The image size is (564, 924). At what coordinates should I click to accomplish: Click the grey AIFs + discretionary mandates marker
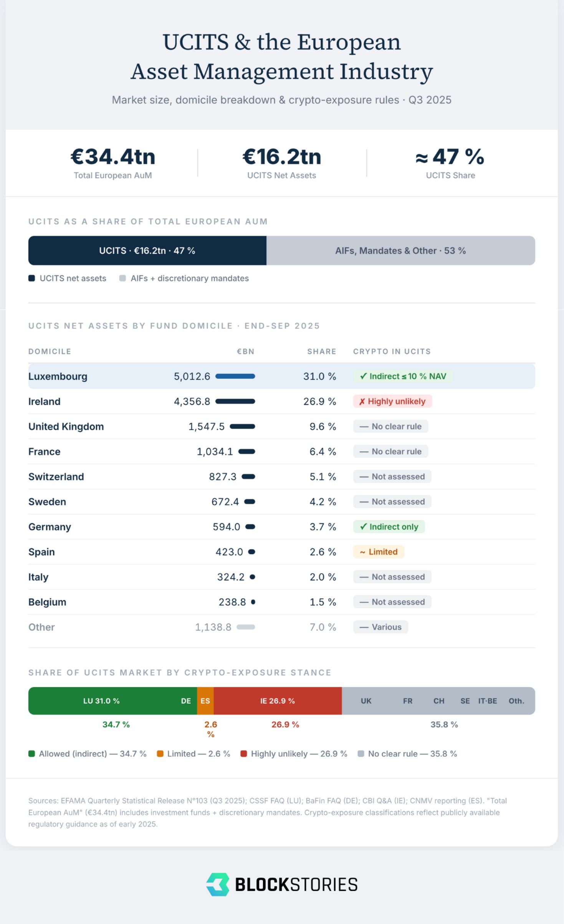pyautogui.click(x=122, y=278)
